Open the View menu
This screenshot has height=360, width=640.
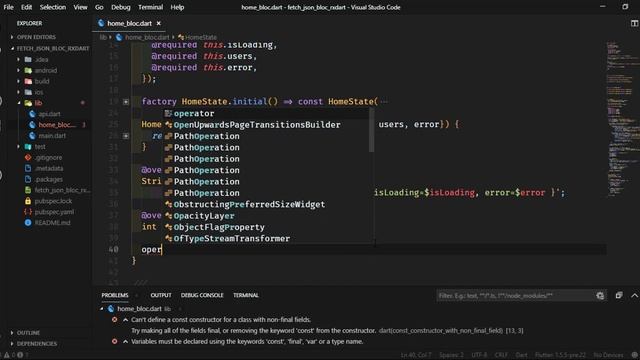tap(80, 7)
